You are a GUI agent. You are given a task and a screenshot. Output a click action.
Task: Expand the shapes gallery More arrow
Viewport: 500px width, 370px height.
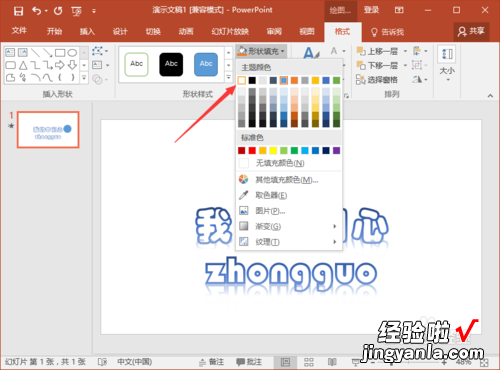pyautogui.click(x=84, y=78)
